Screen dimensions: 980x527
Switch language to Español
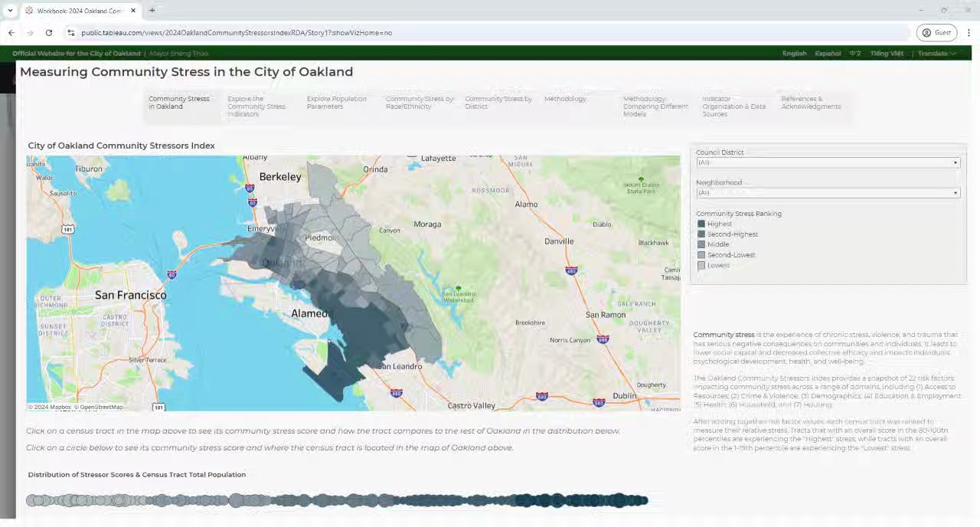(x=828, y=54)
